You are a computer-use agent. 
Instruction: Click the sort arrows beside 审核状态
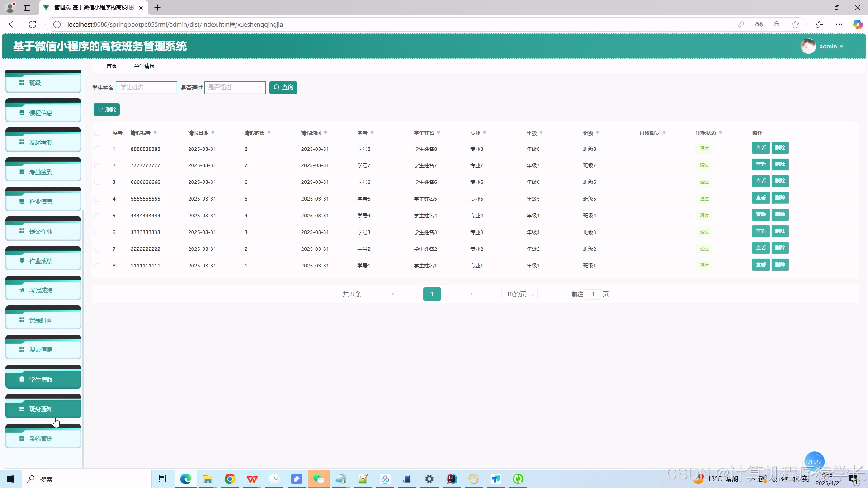coord(721,132)
